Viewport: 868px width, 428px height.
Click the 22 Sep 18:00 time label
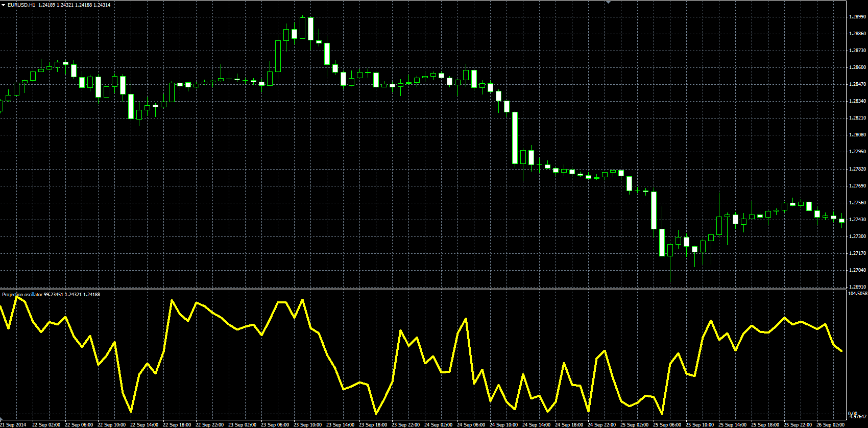[177, 425]
